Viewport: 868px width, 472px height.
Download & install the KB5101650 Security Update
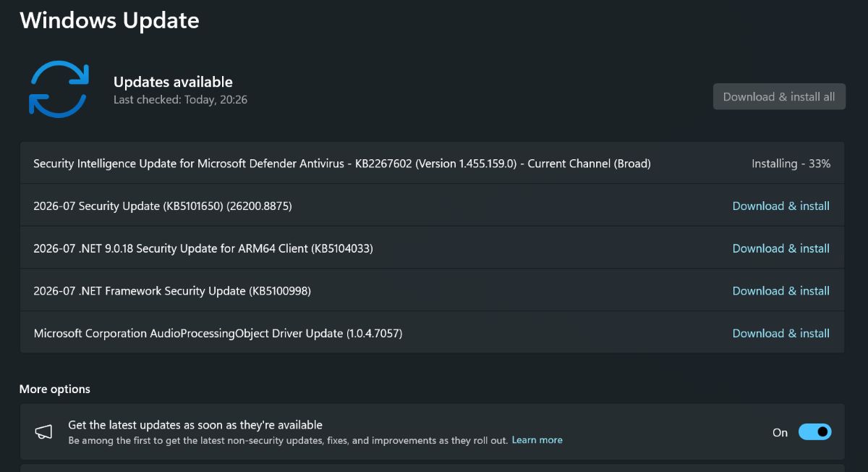point(781,206)
